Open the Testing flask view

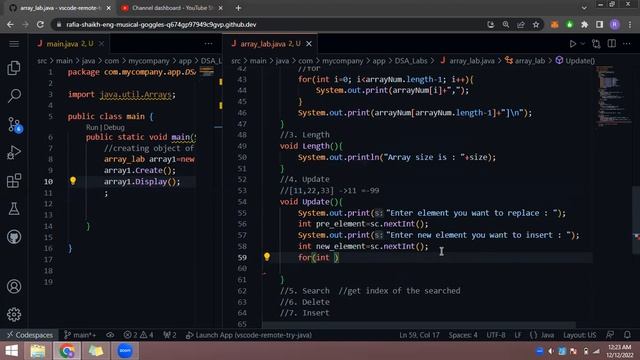tap(14, 209)
